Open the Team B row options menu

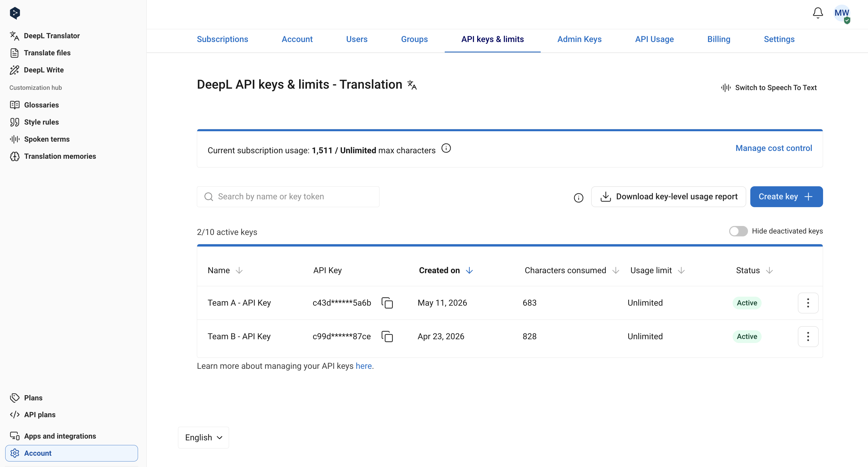[x=808, y=336]
